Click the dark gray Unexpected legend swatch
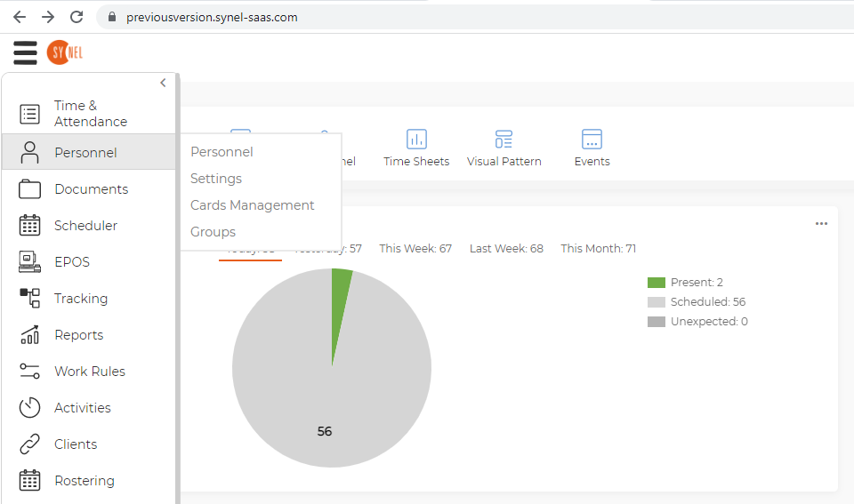 (x=657, y=322)
